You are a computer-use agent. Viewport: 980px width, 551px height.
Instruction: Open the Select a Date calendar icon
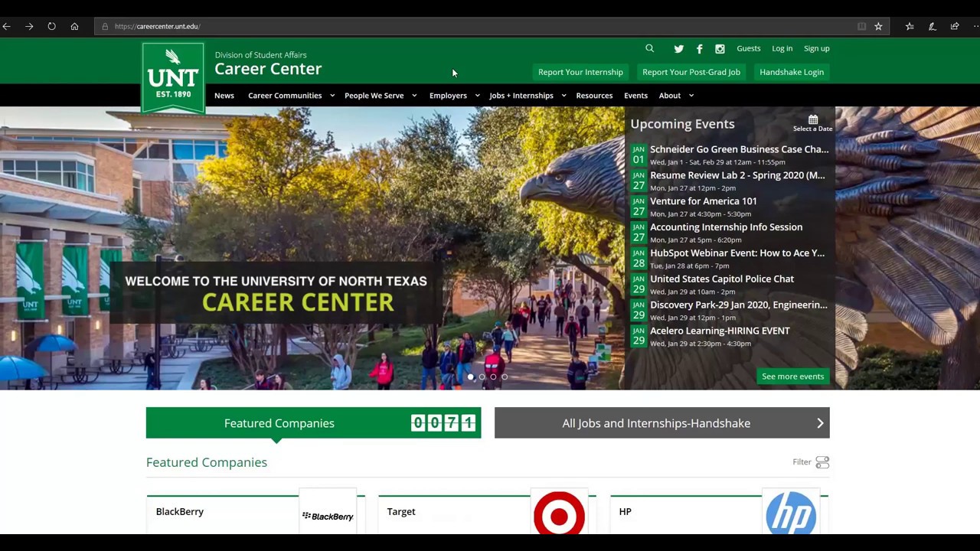813,120
